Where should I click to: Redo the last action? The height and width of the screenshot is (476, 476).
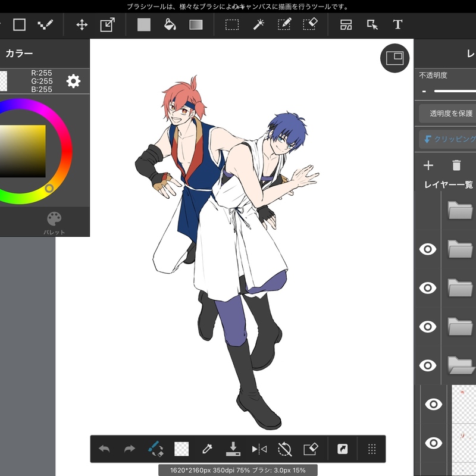coord(130,449)
